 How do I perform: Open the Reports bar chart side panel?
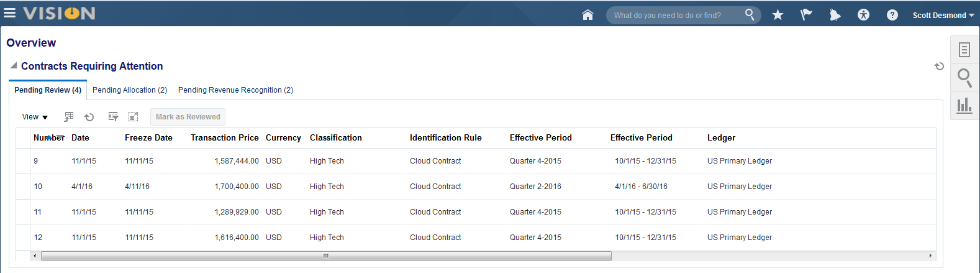pyautogui.click(x=964, y=106)
